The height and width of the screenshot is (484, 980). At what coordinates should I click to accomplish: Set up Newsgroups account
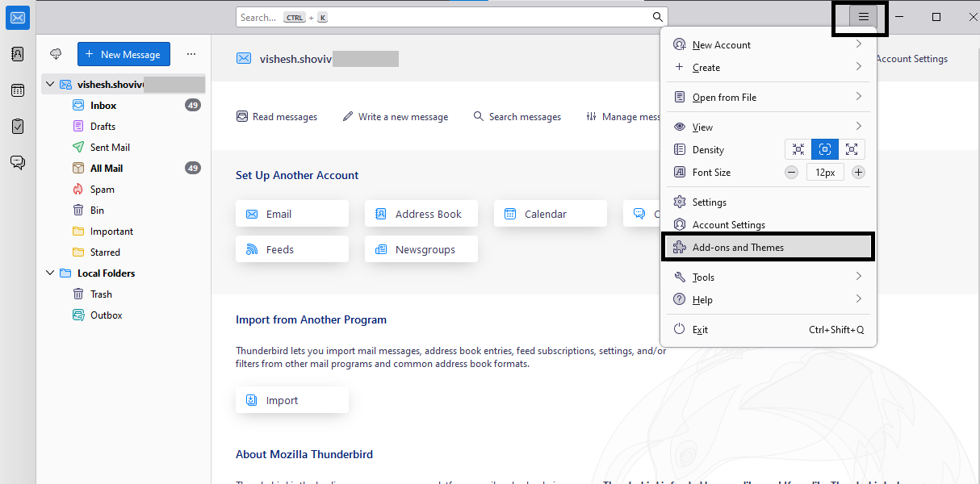pyautogui.click(x=421, y=249)
